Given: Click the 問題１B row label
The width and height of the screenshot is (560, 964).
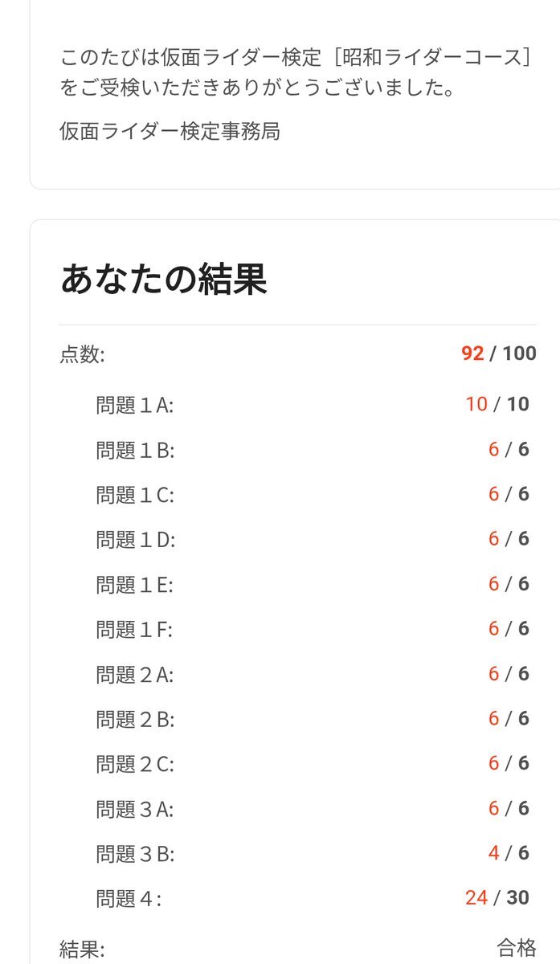Looking at the screenshot, I should pos(134,450).
